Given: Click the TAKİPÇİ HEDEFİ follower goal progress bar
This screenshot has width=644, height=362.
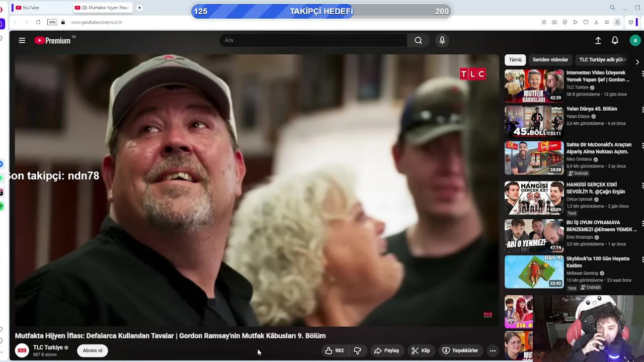Looking at the screenshot, I should pyautogui.click(x=321, y=11).
